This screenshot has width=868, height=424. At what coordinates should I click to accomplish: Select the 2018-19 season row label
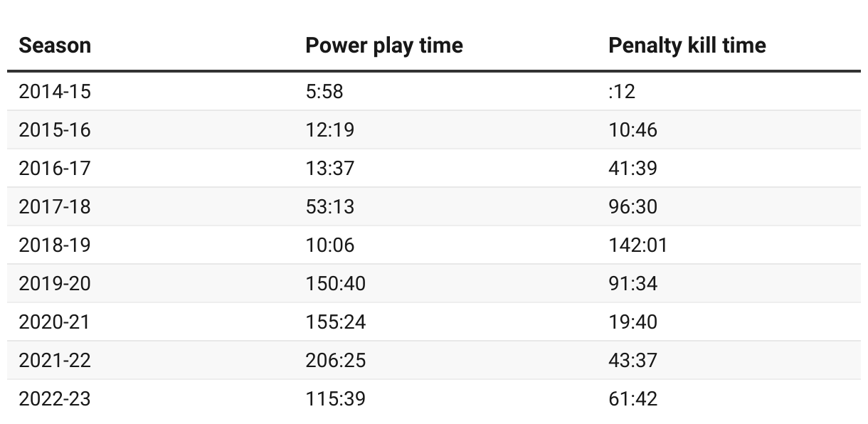(55, 245)
